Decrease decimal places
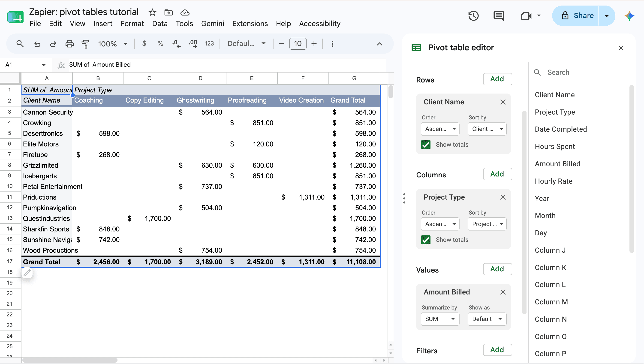Screen dimensions: 644x364 [x=176, y=44]
